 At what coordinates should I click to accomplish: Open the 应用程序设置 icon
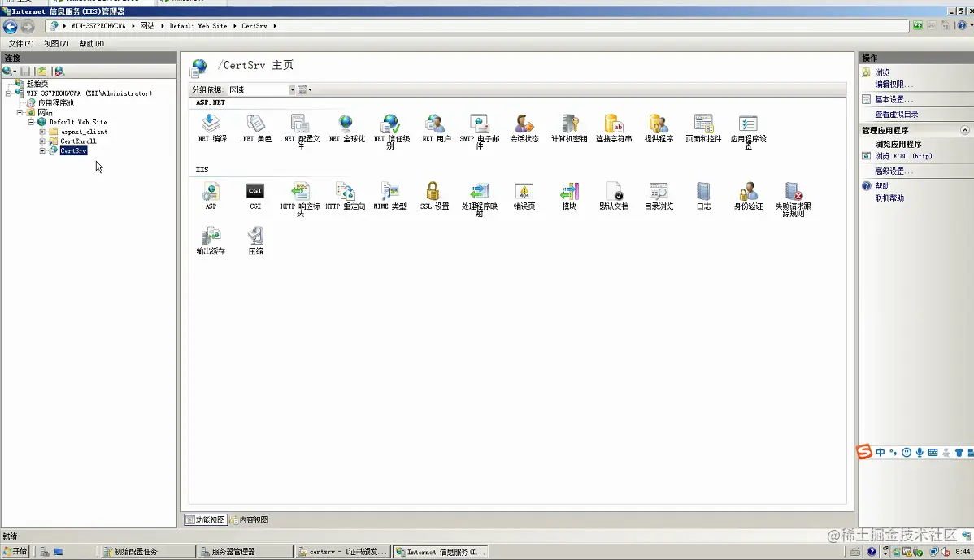(748, 131)
